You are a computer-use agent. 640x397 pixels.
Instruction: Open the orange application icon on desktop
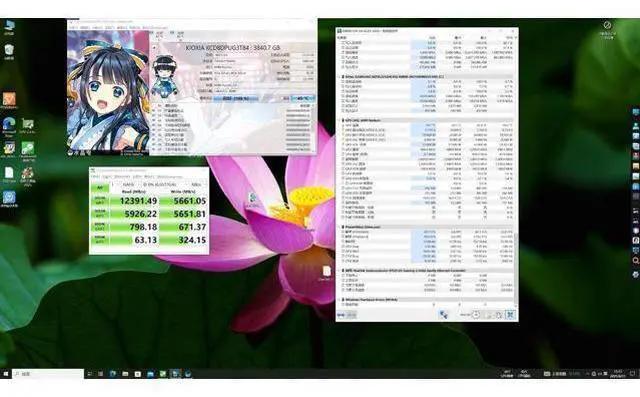[9, 100]
